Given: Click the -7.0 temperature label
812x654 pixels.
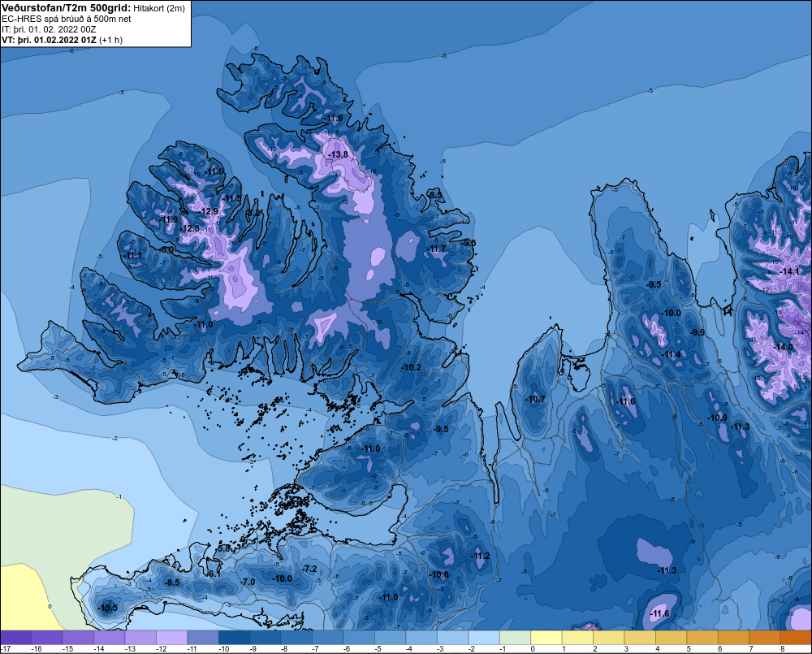Looking at the screenshot, I should (x=248, y=582).
